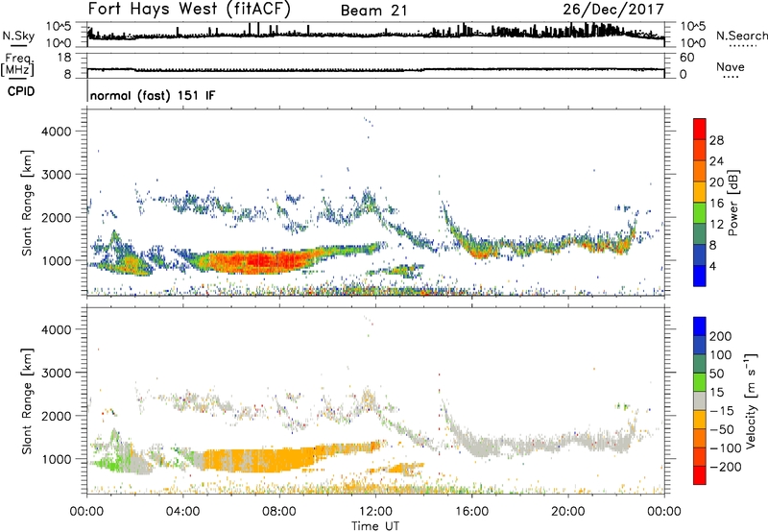768x532 pixels.
Task: Click the 'Beam 21' label
Action: point(374,11)
